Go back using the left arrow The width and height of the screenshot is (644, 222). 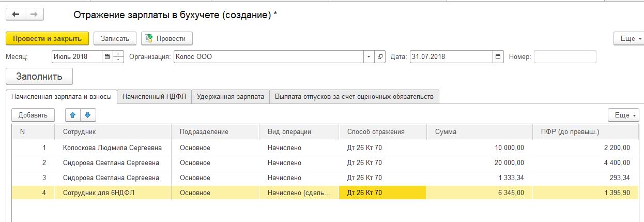point(16,14)
